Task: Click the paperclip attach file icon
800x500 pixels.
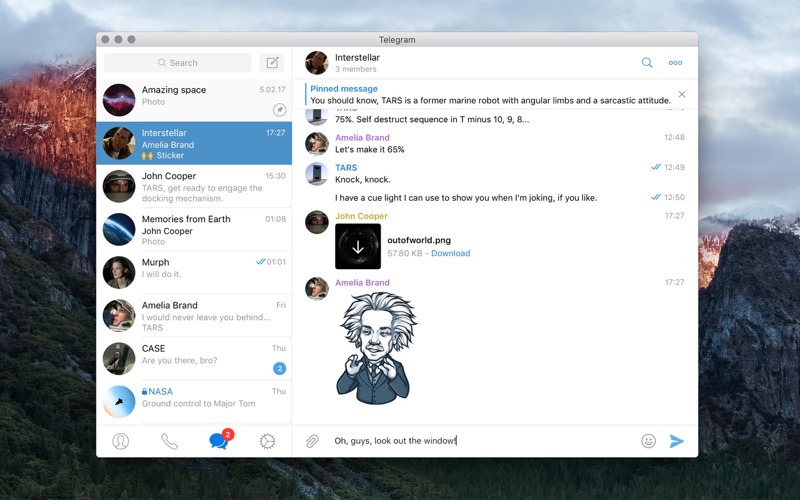Action: click(312, 441)
